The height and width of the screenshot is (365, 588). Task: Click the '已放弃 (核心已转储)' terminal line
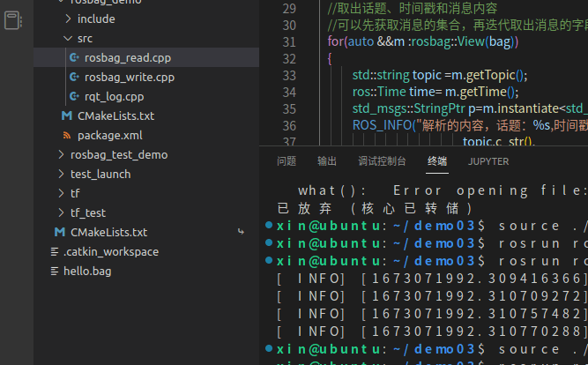tap(375, 208)
